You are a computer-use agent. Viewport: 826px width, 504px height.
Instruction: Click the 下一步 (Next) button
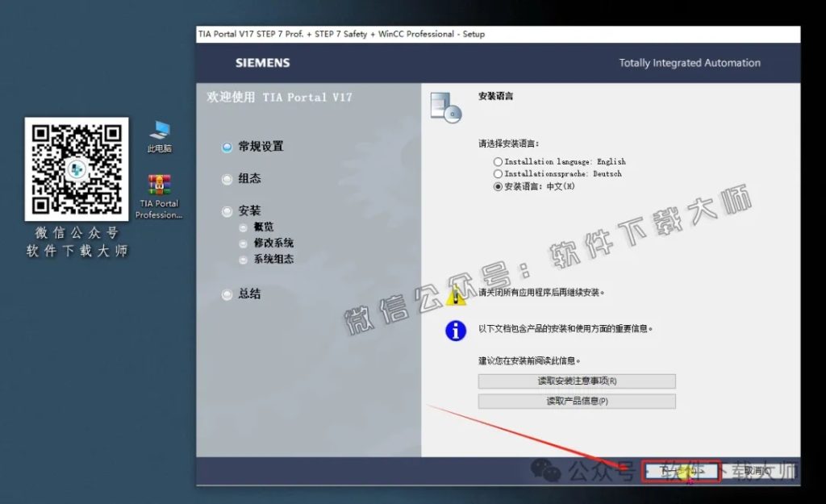point(682,470)
